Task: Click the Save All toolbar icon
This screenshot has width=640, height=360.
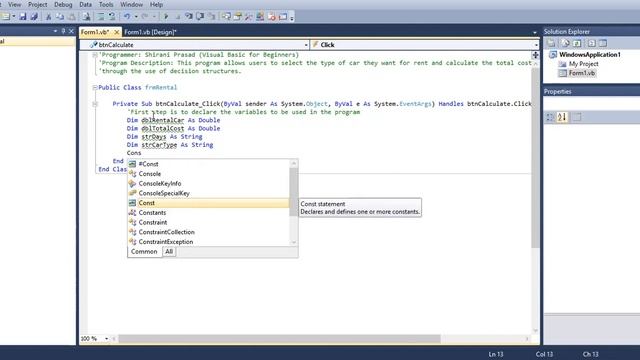Action: coord(34,17)
